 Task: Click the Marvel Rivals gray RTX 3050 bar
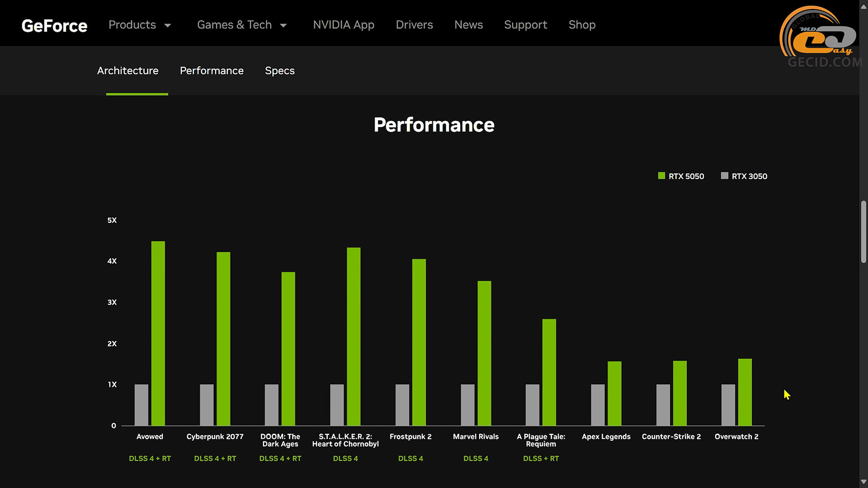pyautogui.click(x=467, y=405)
